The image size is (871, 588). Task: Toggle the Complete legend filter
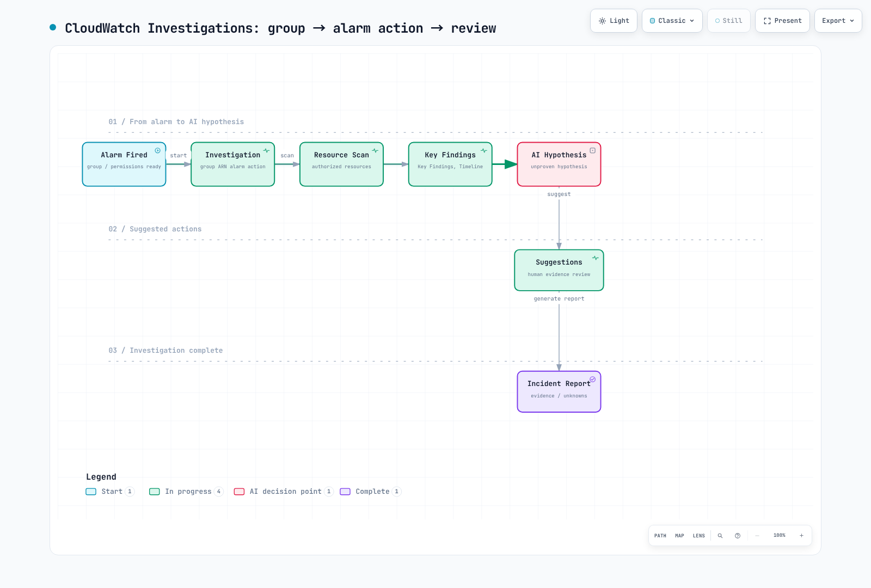[x=371, y=492]
